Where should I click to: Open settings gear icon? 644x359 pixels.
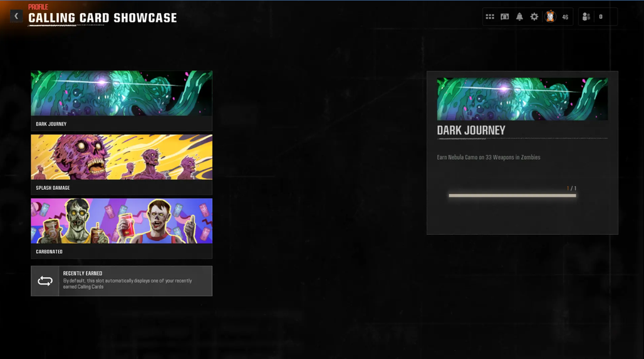534,17
